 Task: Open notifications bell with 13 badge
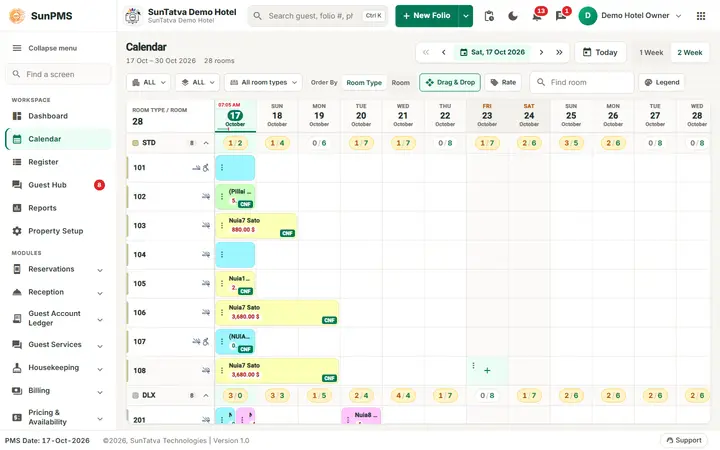click(537, 16)
